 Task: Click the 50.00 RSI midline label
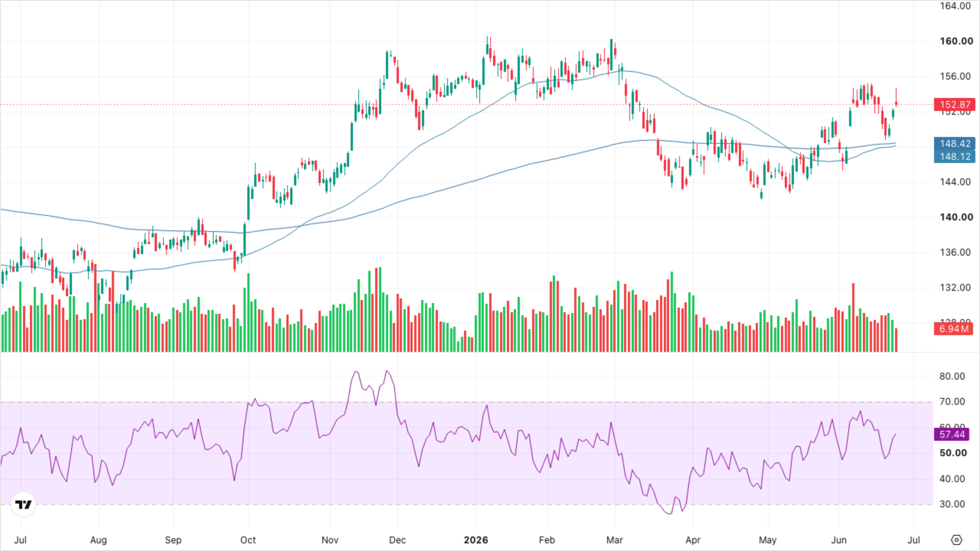953,453
